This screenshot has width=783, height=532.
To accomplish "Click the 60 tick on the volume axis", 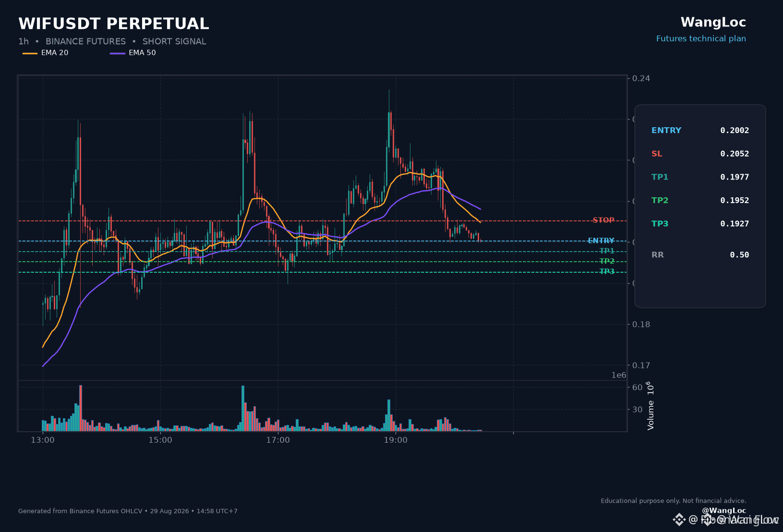I will pos(638,387).
